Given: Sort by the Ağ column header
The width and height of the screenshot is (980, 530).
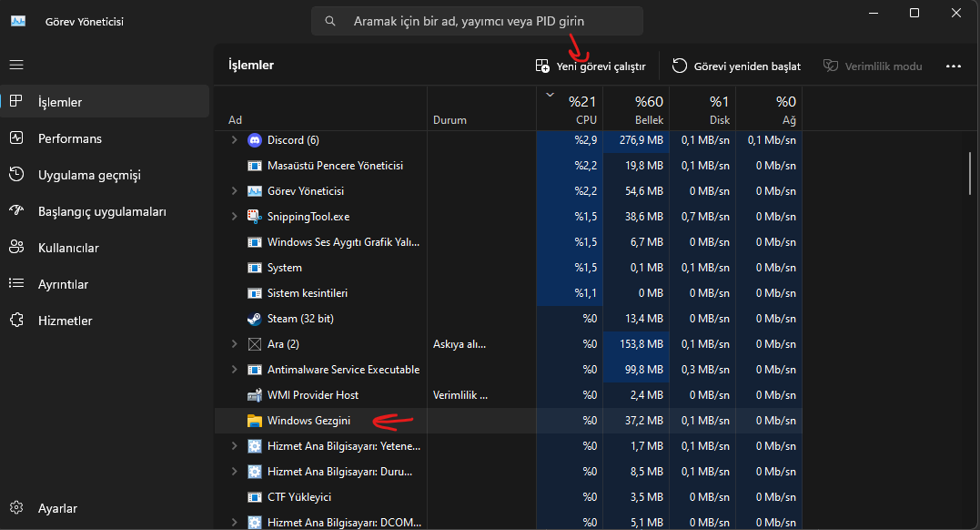Looking at the screenshot, I should [x=769, y=109].
